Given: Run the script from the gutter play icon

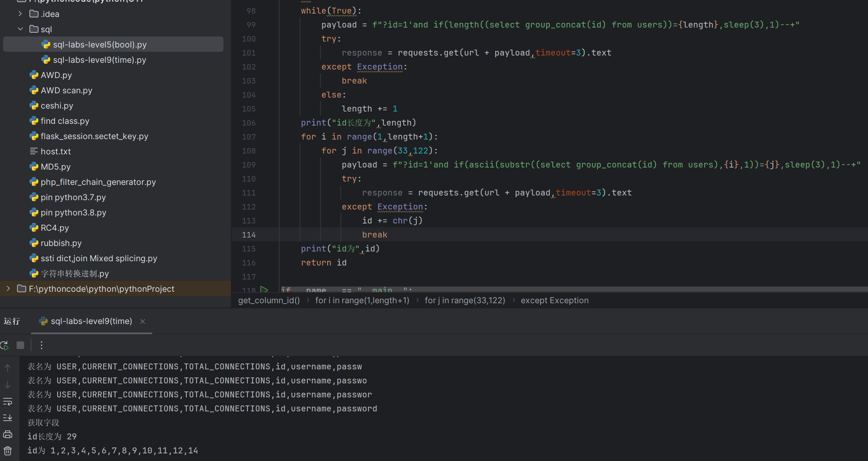Looking at the screenshot, I should [264, 289].
